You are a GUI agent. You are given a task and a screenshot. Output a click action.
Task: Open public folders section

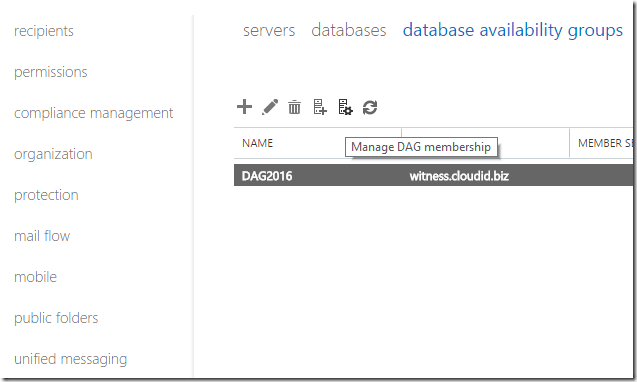[56, 318]
